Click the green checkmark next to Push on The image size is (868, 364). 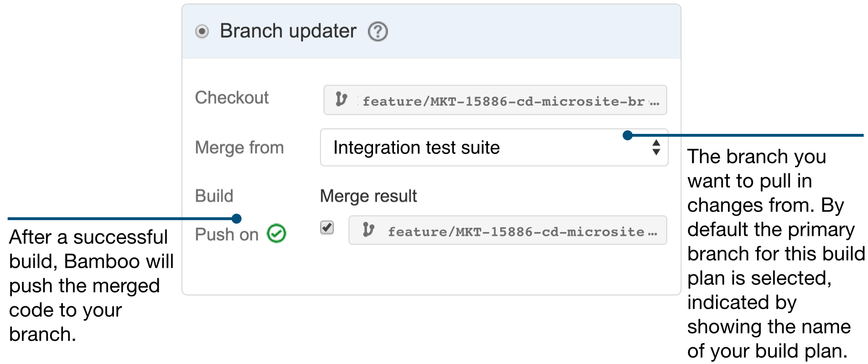pyautogui.click(x=275, y=233)
